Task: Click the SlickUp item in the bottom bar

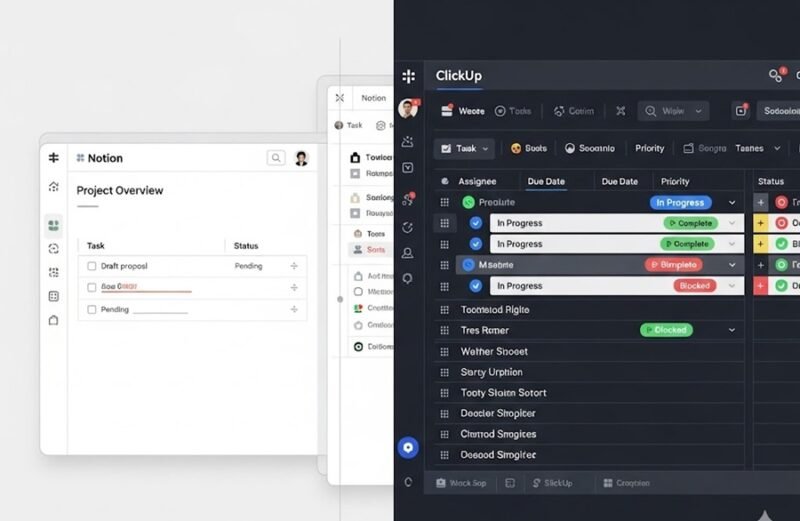Action: [553, 483]
